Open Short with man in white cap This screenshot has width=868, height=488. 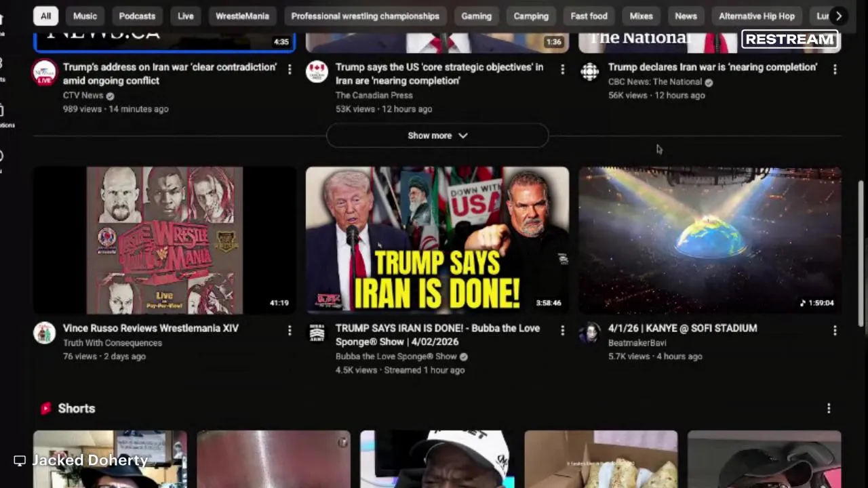pos(437,459)
